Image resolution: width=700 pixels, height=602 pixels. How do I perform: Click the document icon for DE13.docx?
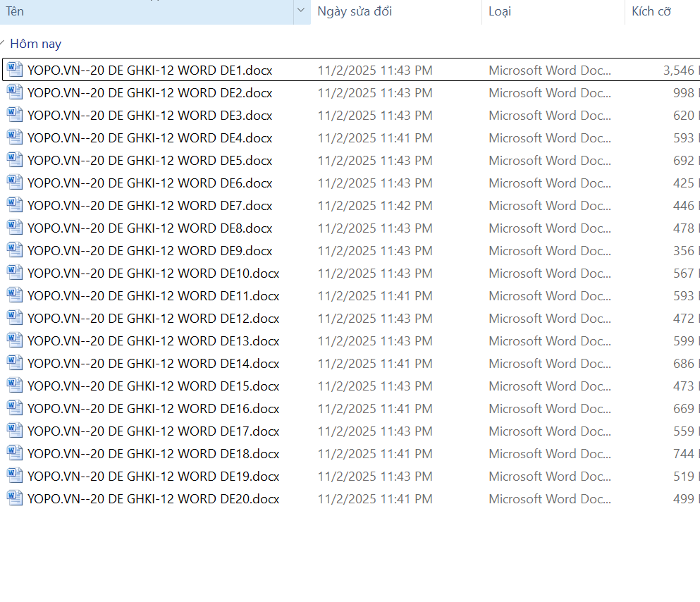click(15, 340)
